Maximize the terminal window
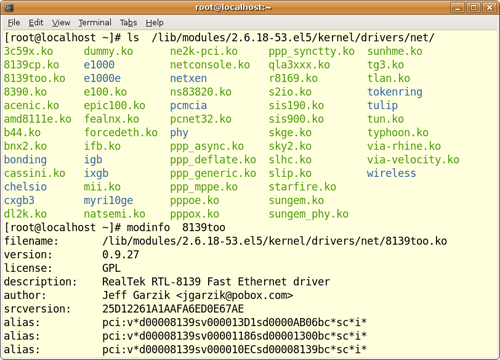The height and width of the screenshot is (360, 500). 473,7
